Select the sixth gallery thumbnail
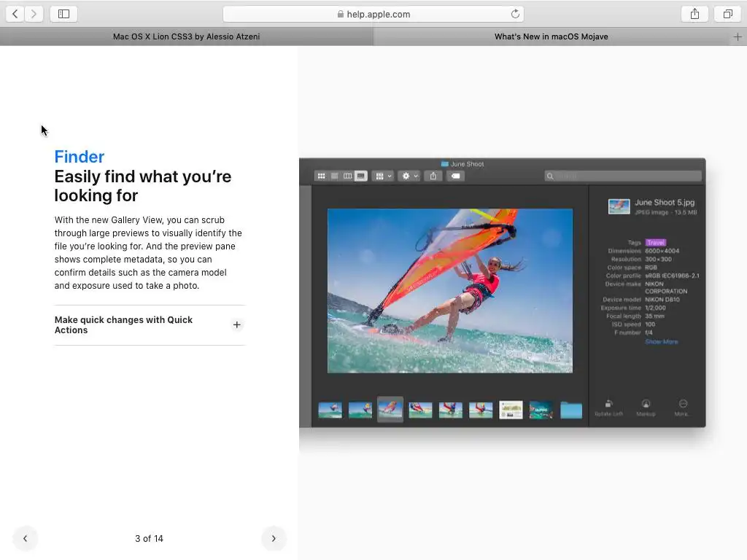Viewport: 747px width, 560px height. coord(481,410)
